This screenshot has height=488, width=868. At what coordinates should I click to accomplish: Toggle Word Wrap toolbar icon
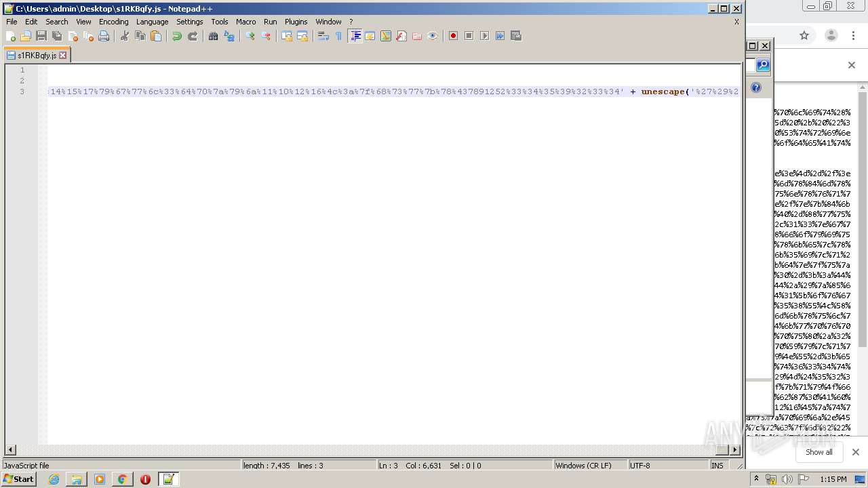(323, 36)
